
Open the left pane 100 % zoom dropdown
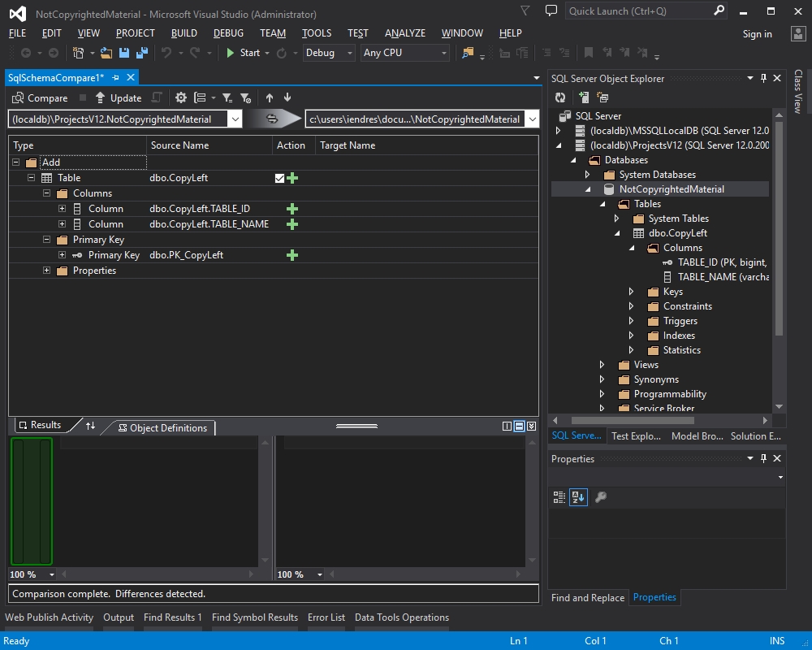tap(52, 574)
